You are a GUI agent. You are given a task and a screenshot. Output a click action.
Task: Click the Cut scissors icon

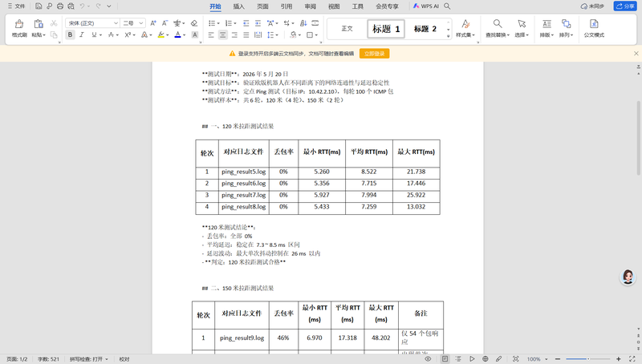tap(54, 23)
